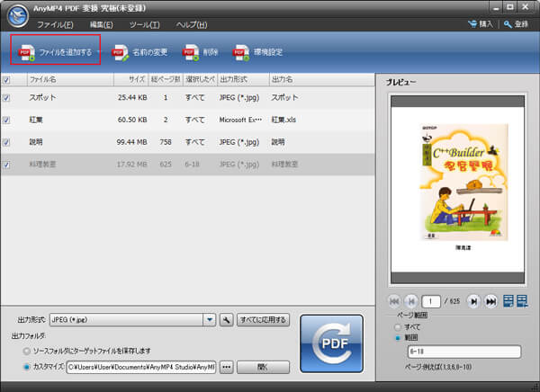
Task: Click the 名前の変更 (Rename) toolbar icon
Action: [120, 53]
